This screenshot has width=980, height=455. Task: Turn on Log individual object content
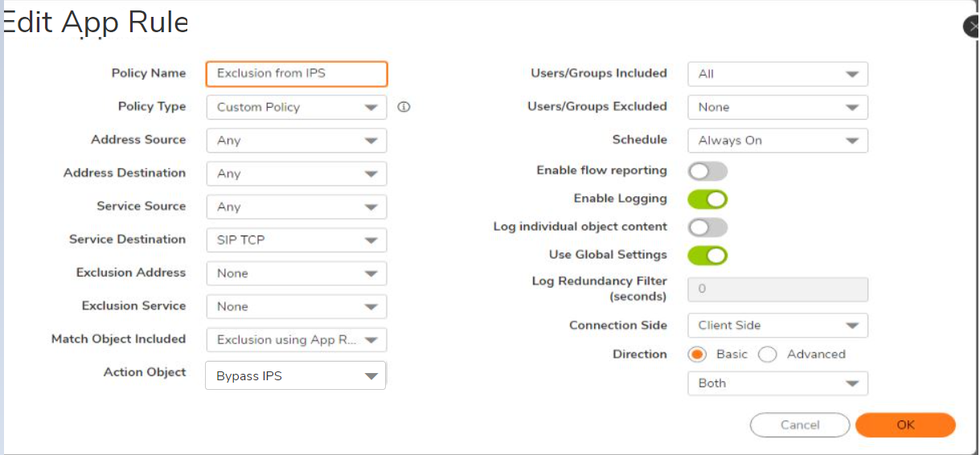pos(707,227)
